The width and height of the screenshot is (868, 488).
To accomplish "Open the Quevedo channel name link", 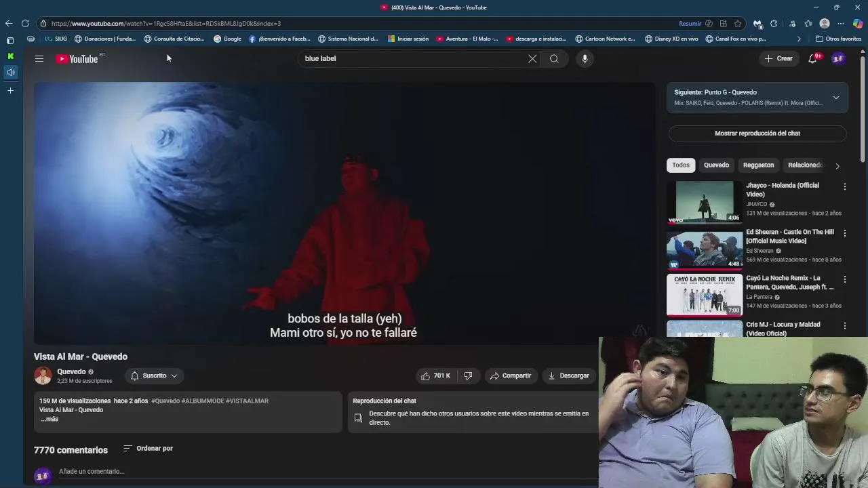I will click(71, 371).
